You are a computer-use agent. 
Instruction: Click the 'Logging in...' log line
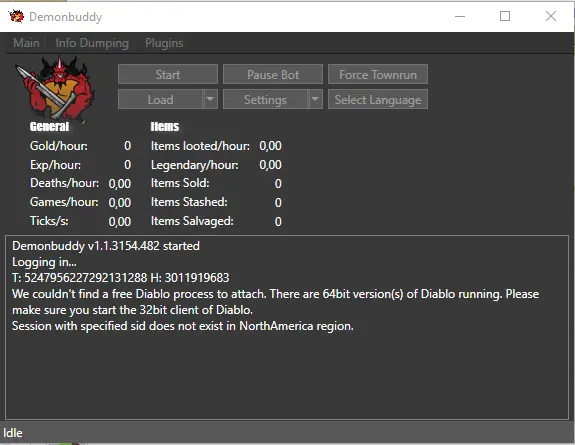click(x=44, y=262)
